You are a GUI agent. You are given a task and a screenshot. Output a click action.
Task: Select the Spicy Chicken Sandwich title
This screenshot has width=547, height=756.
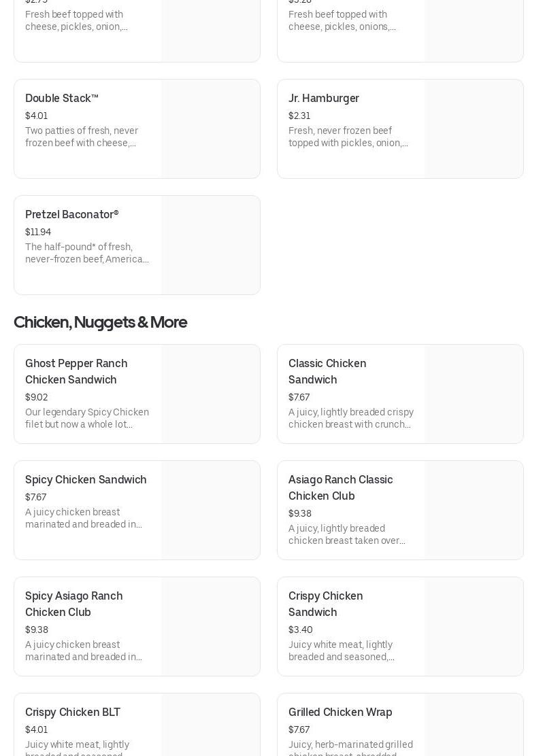[x=86, y=480]
